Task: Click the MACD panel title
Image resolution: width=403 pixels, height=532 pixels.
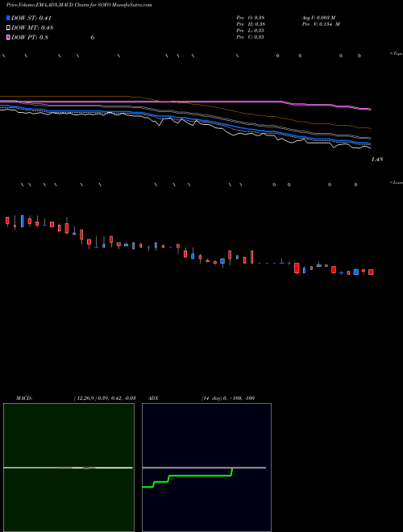Action: tap(24, 398)
